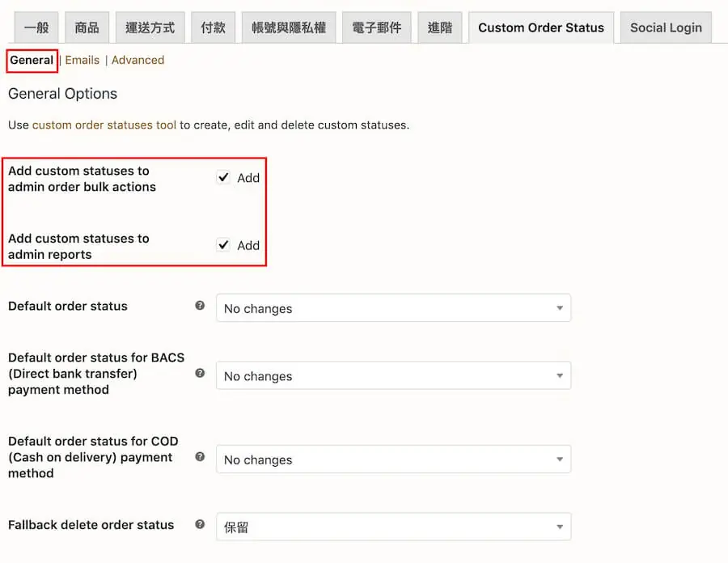Viewport: 728px width, 563px height.
Task: Open the Default order status dropdown
Action: pyautogui.click(x=393, y=307)
